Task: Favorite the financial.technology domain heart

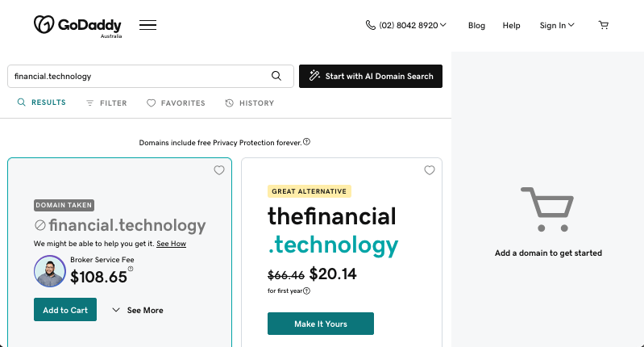Action: [x=218, y=170]
